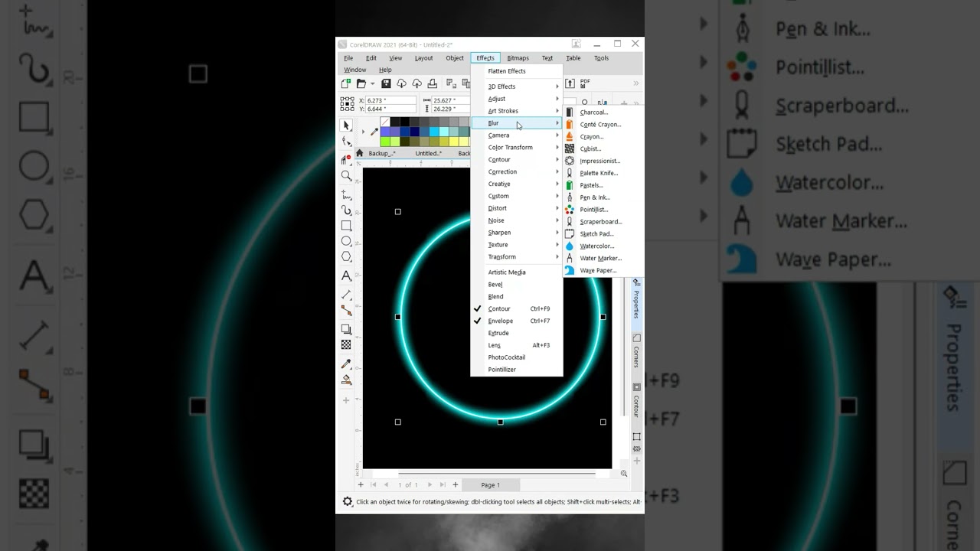980x551 pixels.
Task: Go to the last page arrow
Action: (x=443, y=484)
